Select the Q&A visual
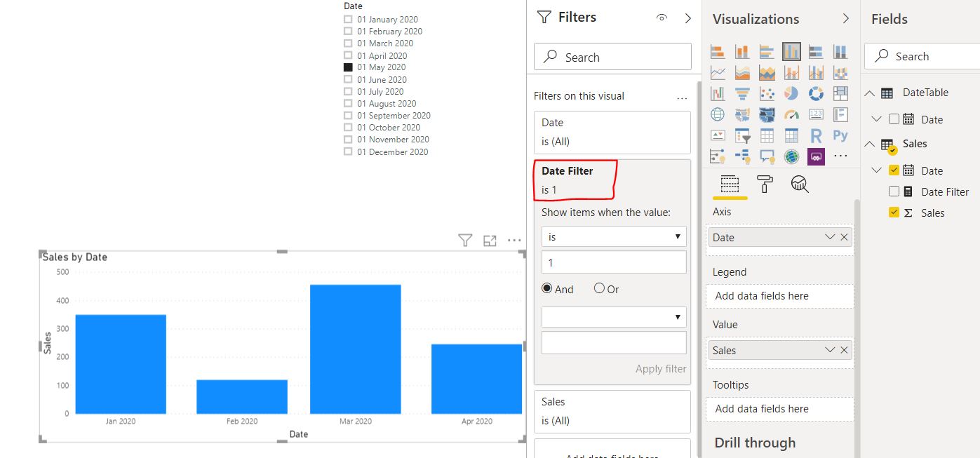This screenshot has width=980, height=458. point(767,156)
